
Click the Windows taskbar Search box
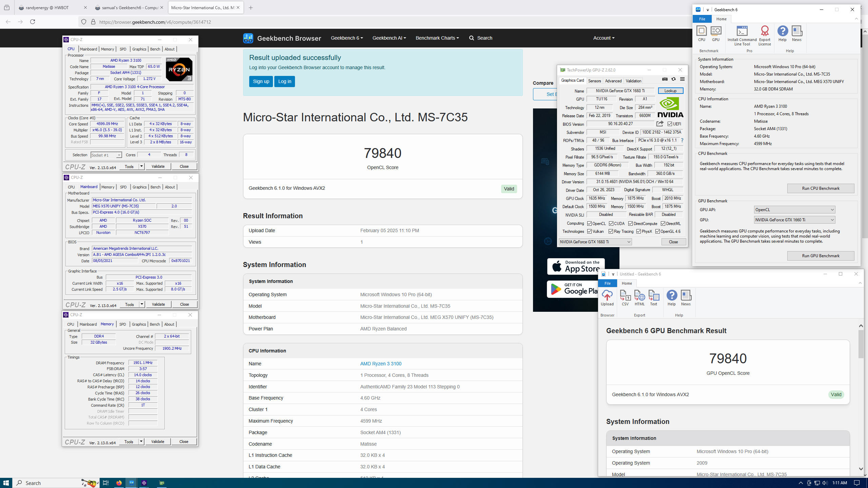tap(56, 483)
